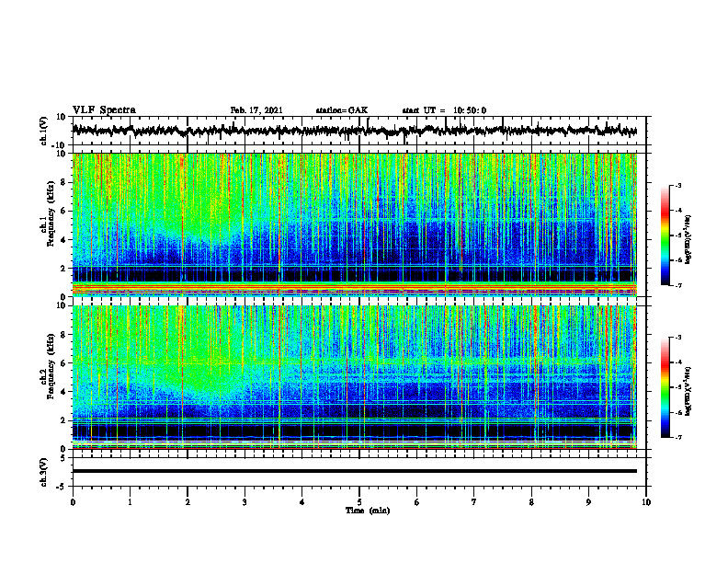
Task: Click the "1" minute time tick label
Action: 130,502
